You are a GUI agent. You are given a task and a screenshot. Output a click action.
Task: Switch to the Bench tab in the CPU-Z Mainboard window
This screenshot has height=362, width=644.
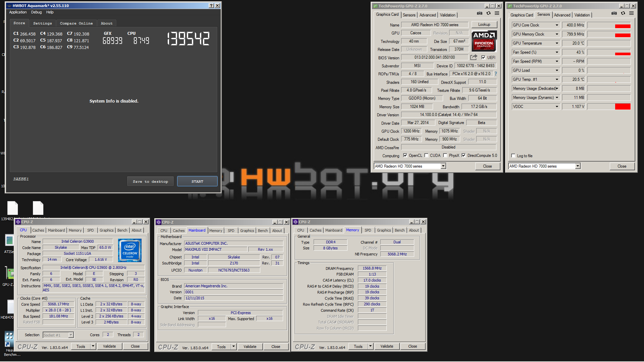coord(263,231)
